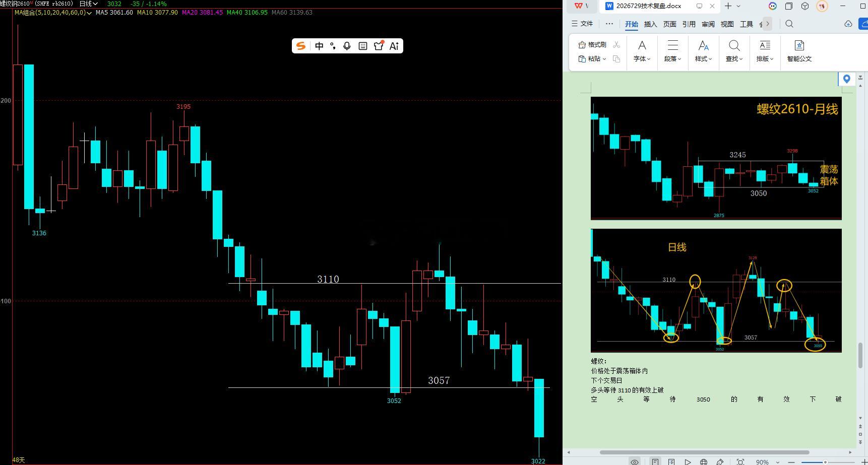Screen dimensions: 868x465
Task: Click the Sogou S logo on input bar
Action: pyautogui.click(x=300, y=46)
